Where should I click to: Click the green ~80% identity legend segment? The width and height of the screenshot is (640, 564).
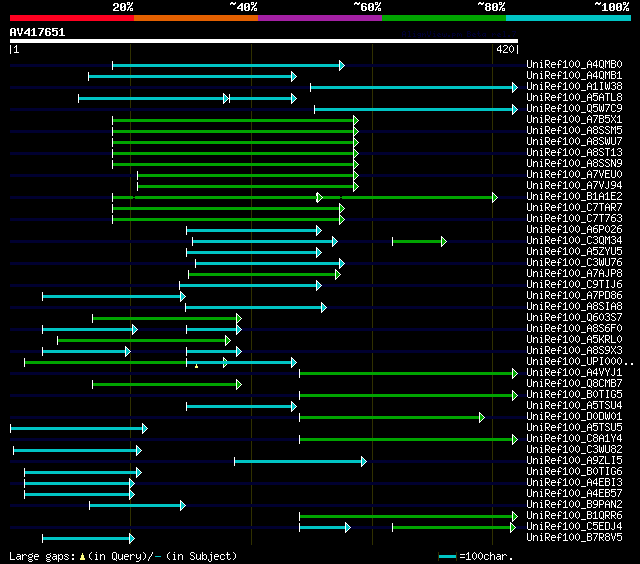[x=444, y=18]
